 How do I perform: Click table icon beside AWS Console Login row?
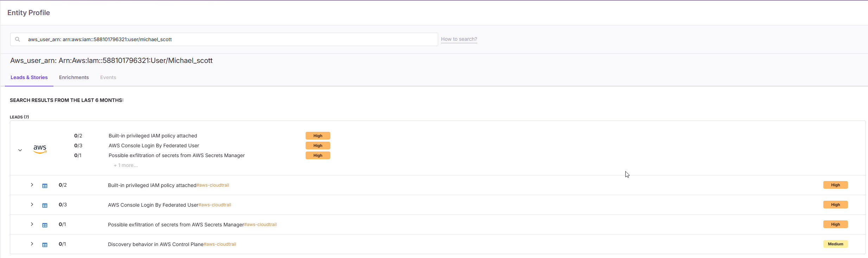coord(45,205)
